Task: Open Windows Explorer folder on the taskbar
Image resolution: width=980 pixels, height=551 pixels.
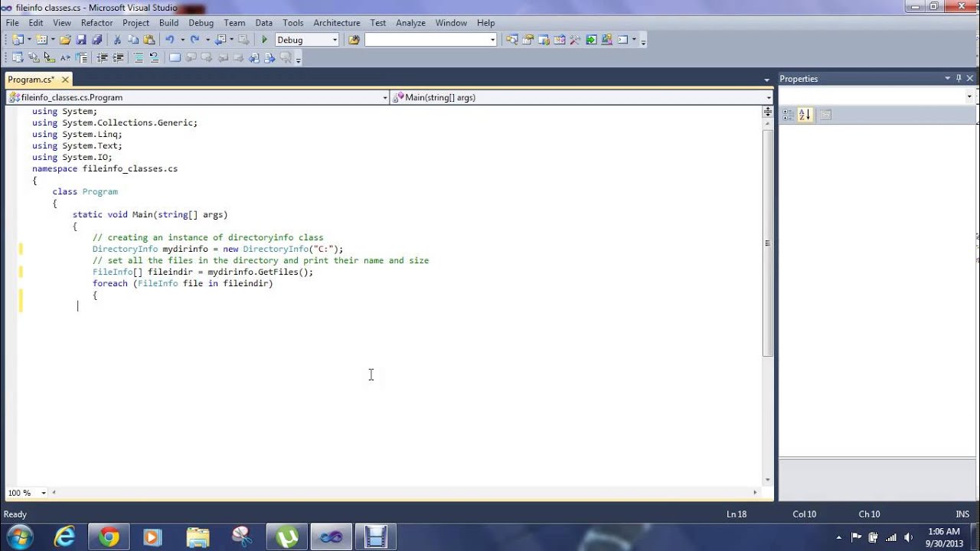Action: pyautogui.click(x=198, y=537)
